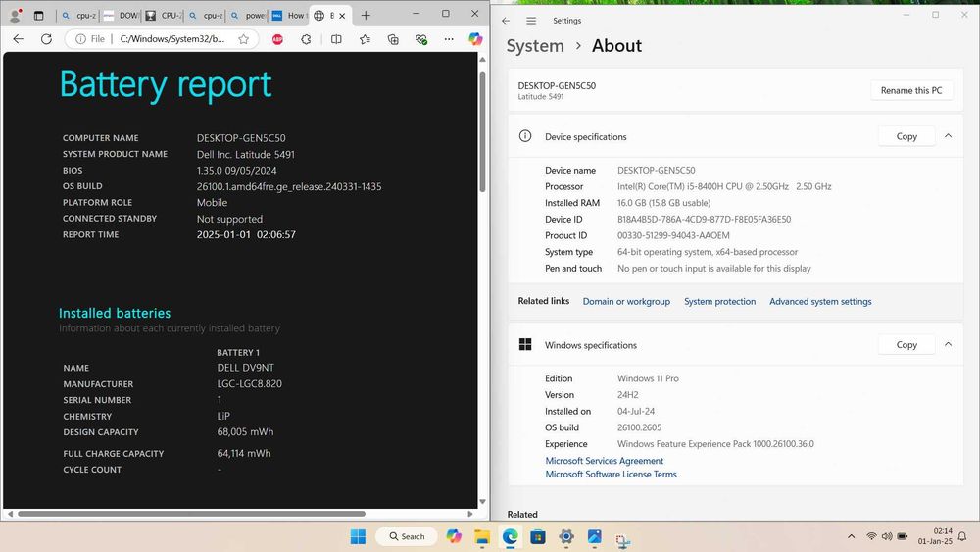
Task: Open the Edge profile icon
Action: pos(15,15)
